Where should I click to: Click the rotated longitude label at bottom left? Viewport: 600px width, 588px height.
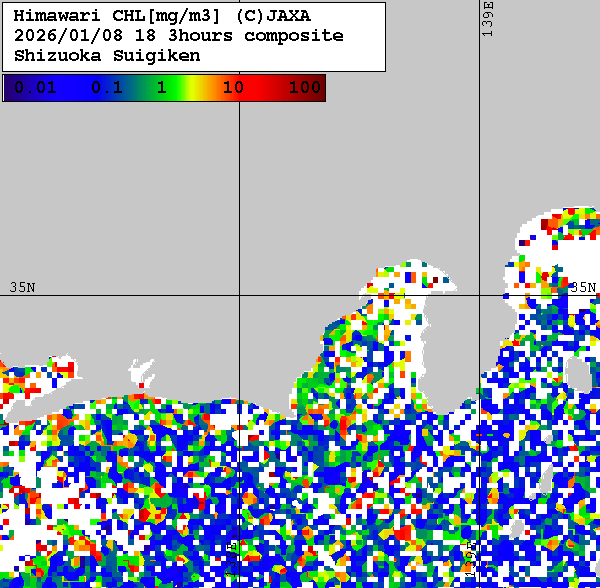232,560
